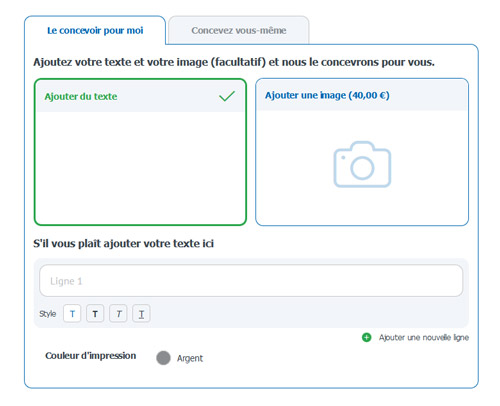Click the 'Argent' color label

pyautogui.click(x=190, y=358)
